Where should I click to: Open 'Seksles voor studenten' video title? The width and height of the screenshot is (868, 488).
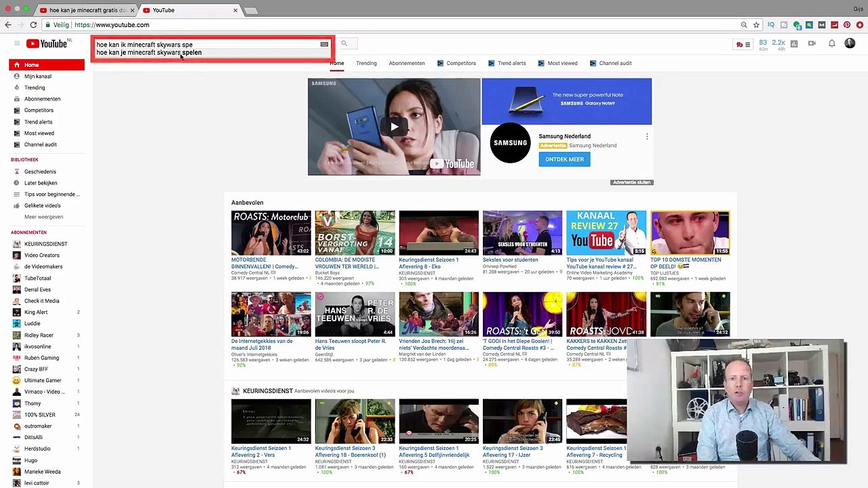510,260
